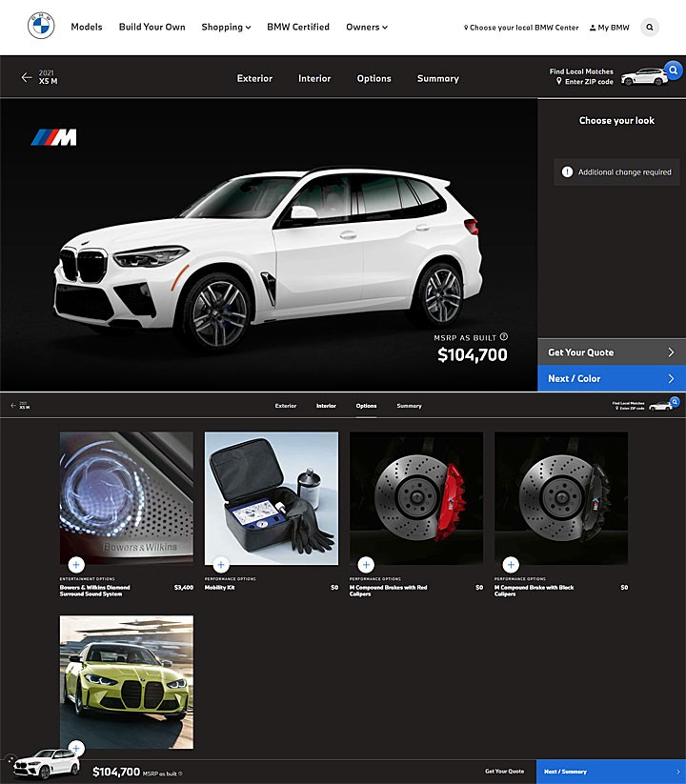Image resolution: width=686 pixels, height=784 pixels.
Task: Add M Compound Brake with Black Calipers
Action: (x=511, y=565)
